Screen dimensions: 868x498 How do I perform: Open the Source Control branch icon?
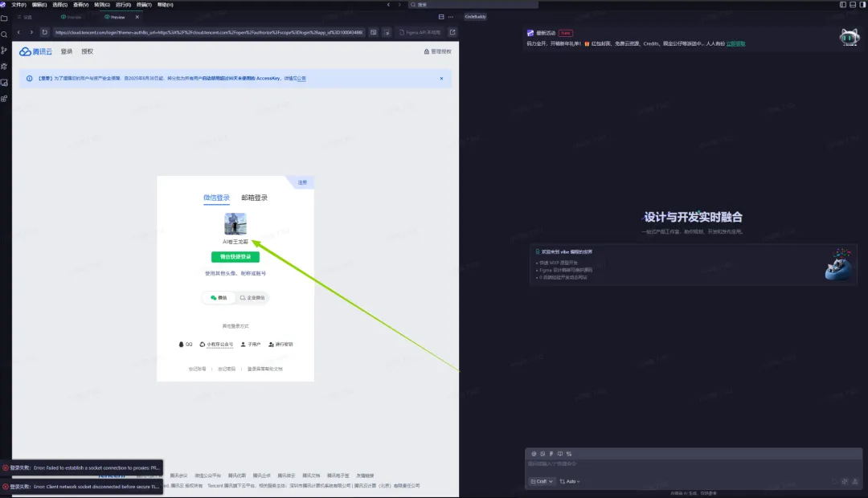5,51
